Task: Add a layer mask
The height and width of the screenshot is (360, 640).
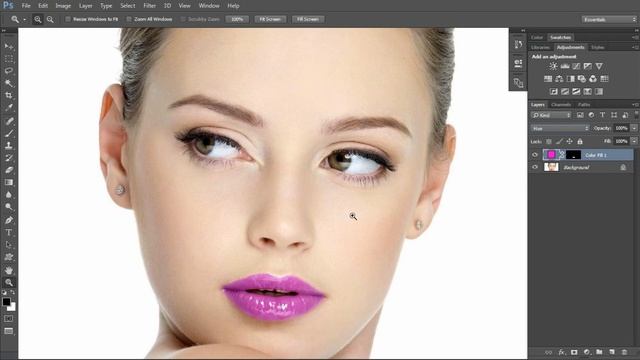Action: 574,352
